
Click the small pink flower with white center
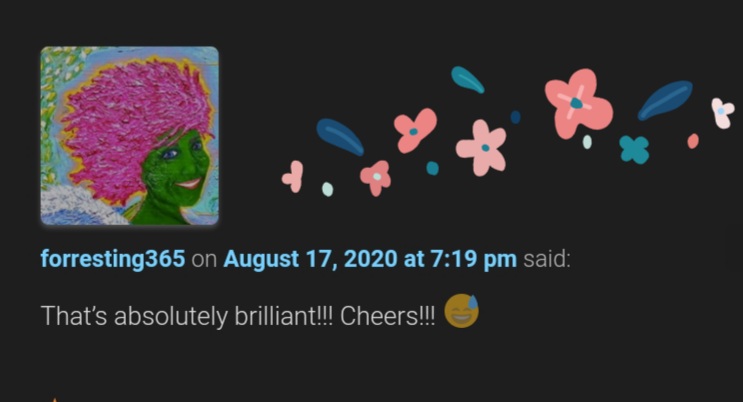point(376,178)
